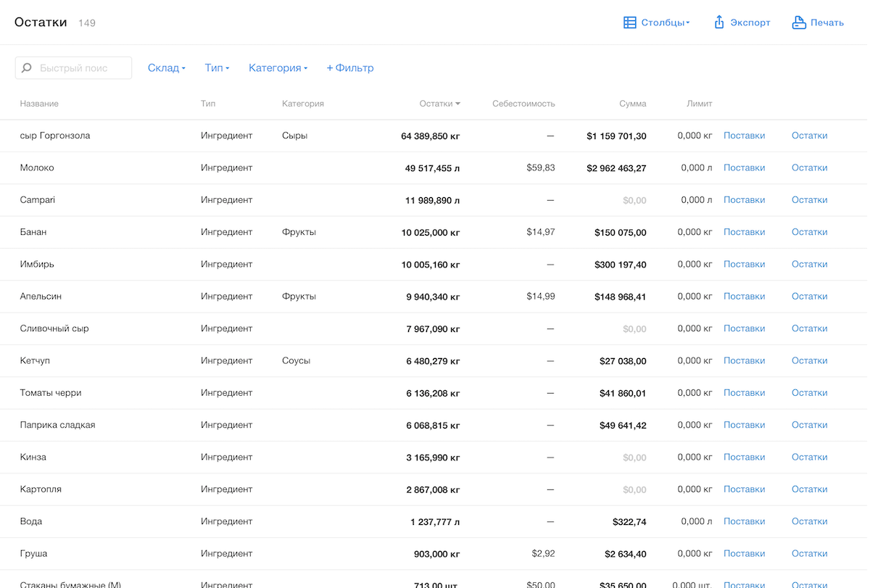Select the Campari ingredient row
Screen dimensions: 870x588
click(x=38, y=200)
